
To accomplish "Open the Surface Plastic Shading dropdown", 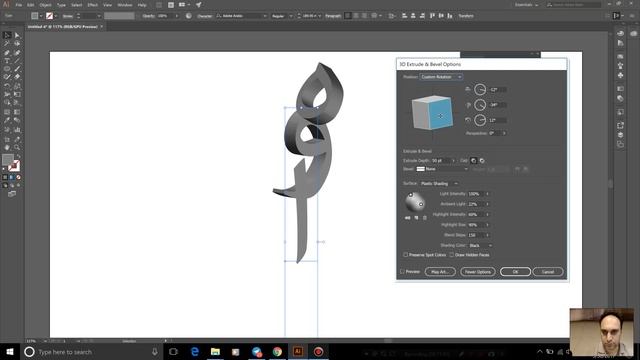I will coord(439,184).
